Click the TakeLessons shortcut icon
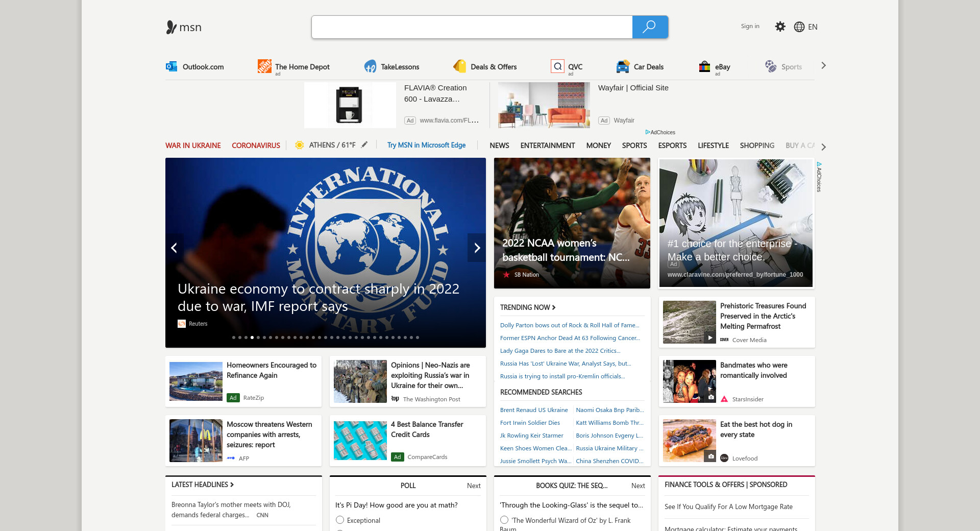This screenshot has width=980, height=531. 370,66
